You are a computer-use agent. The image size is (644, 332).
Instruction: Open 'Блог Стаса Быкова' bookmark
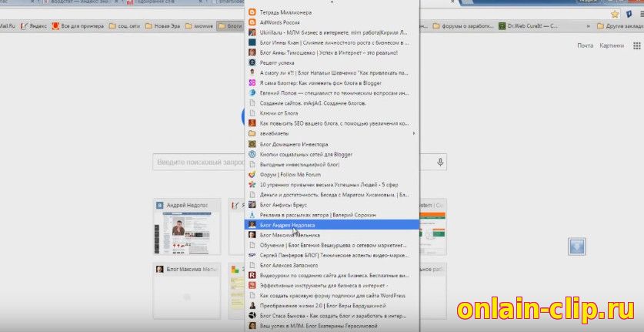pos(332,316)
